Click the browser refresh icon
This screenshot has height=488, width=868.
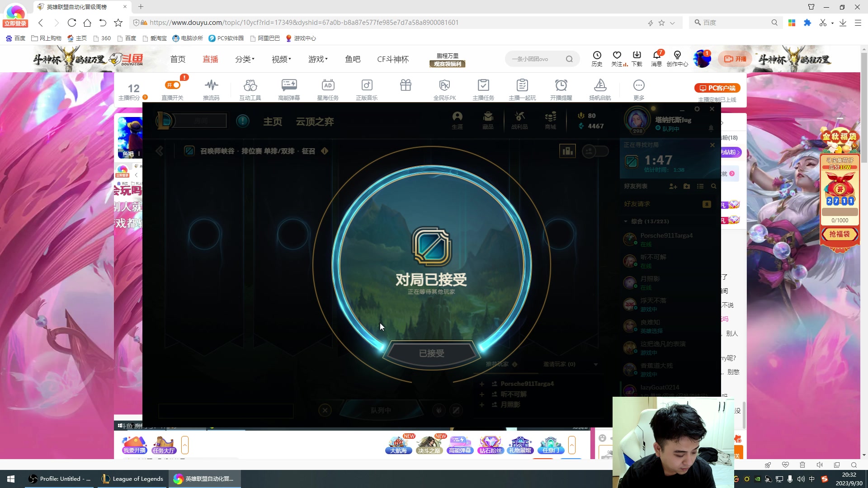tap(71, 23)
